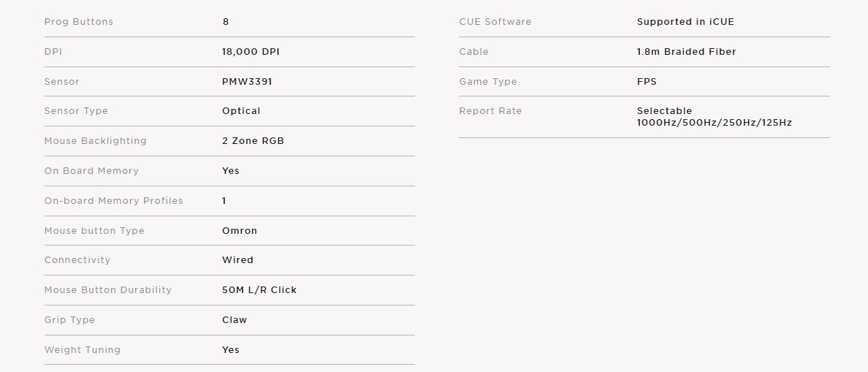Screen dimensions: 868x372
Task: Select the 1.8m Braided Fiber value
Action: (686, 52)
